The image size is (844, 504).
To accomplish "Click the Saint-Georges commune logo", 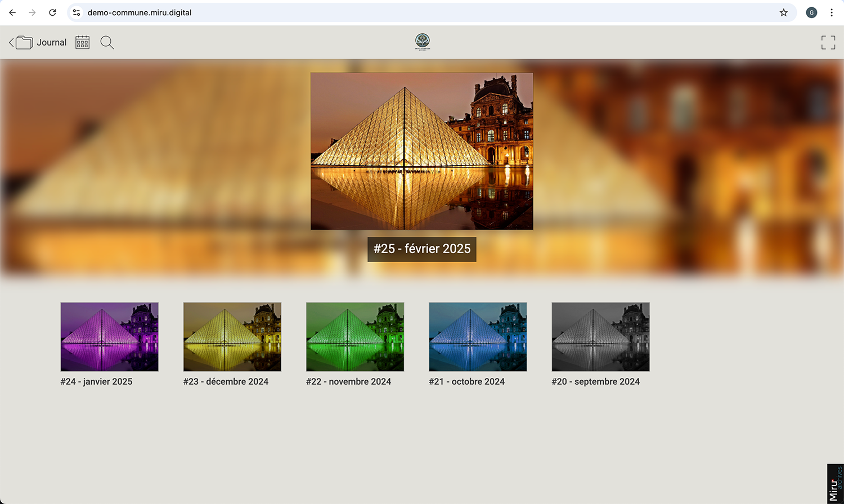I will (422, 42).
